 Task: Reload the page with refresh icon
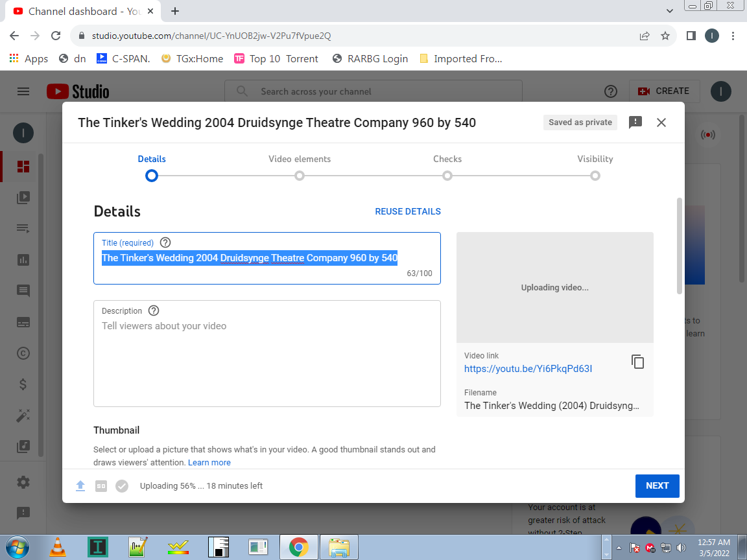(56, 36)
